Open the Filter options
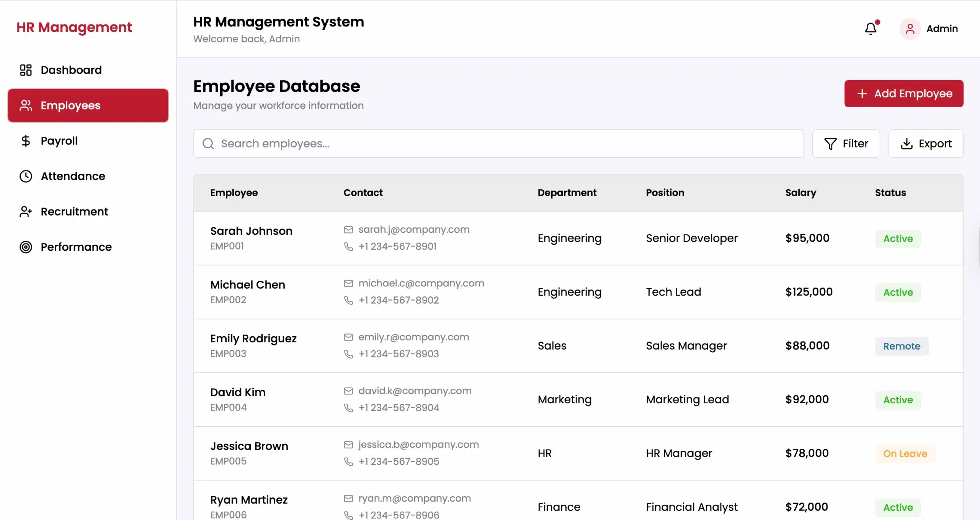Image resolution: width=980 pixels, height=520 pixels. [x=846, y=144]
